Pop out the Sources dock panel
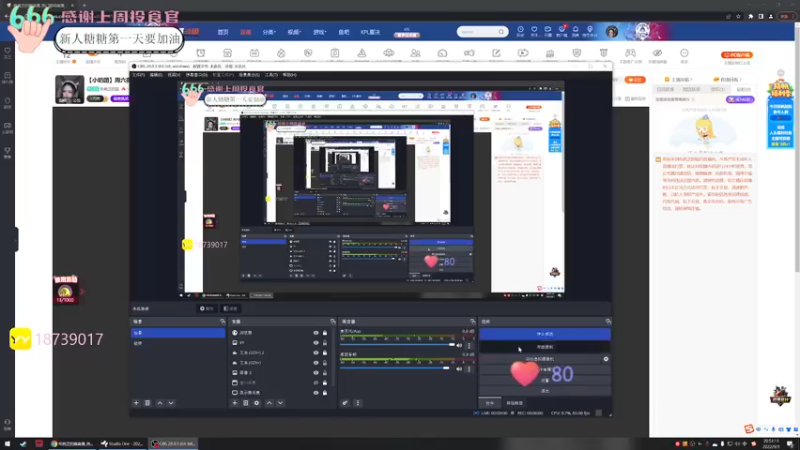 click(333, 321)
